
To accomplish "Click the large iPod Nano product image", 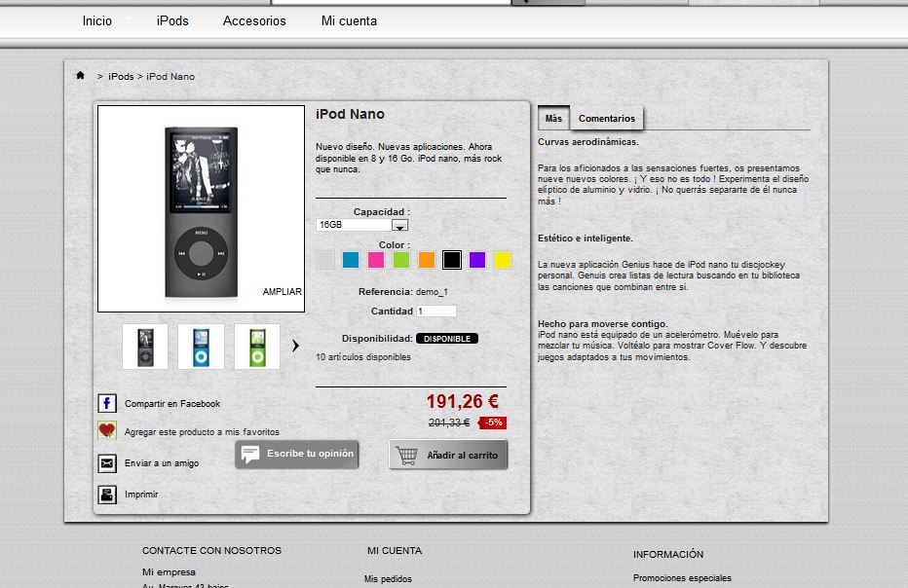I will [x=201, y=209].
